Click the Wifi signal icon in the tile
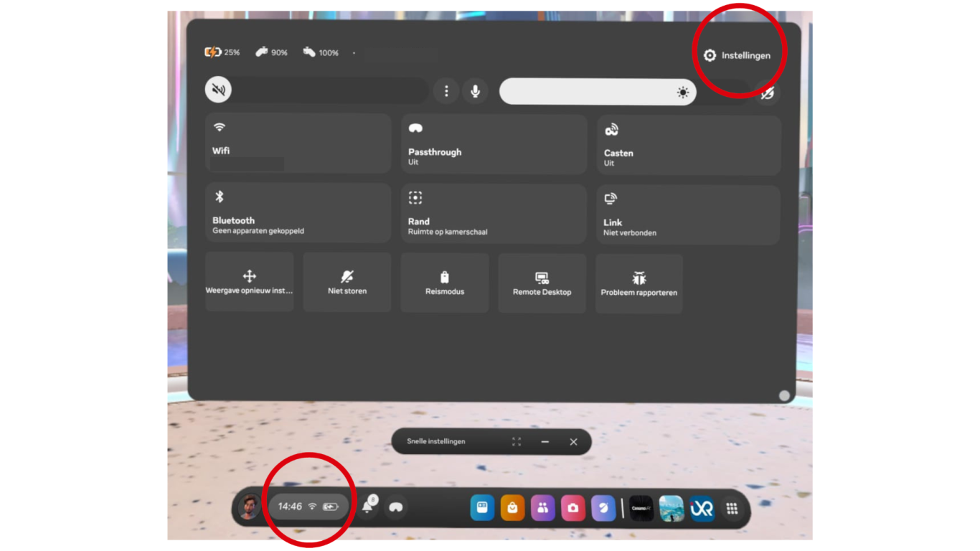The height and width of the screenshot is (551, 980). tap(220, 127)
